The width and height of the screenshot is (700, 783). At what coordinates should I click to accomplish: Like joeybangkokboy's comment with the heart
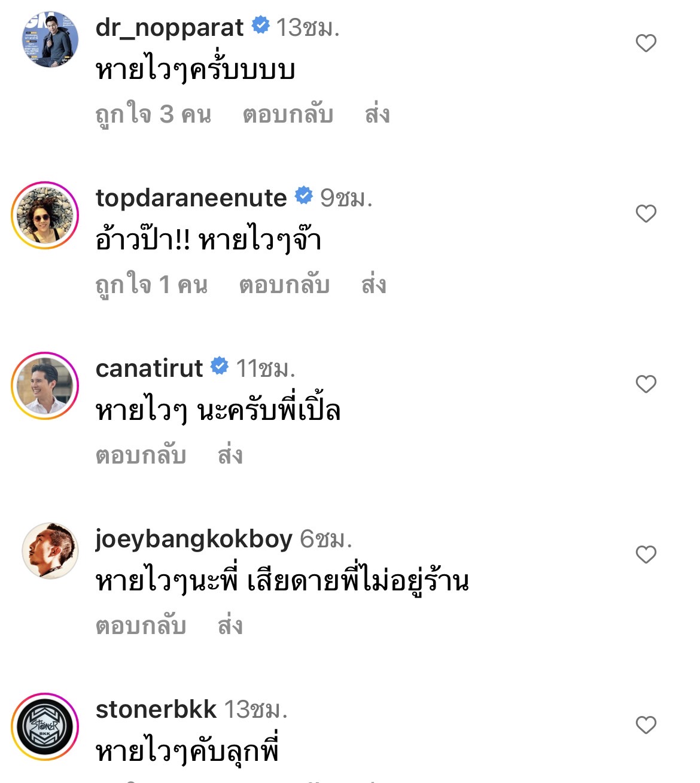pos(646,555)
